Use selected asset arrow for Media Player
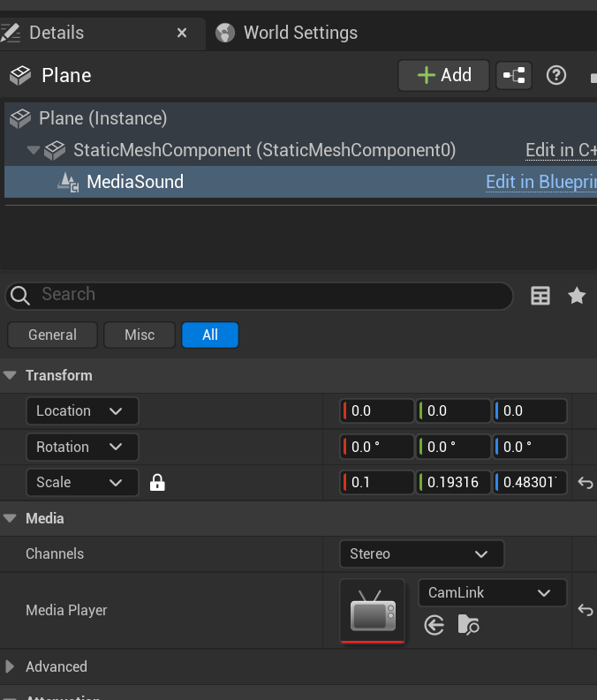The image size is (597, 700). click(434, 625)
